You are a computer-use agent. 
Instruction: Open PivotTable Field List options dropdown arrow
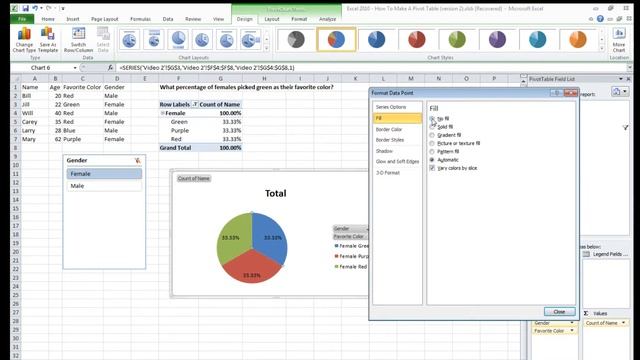pos(621,79)
